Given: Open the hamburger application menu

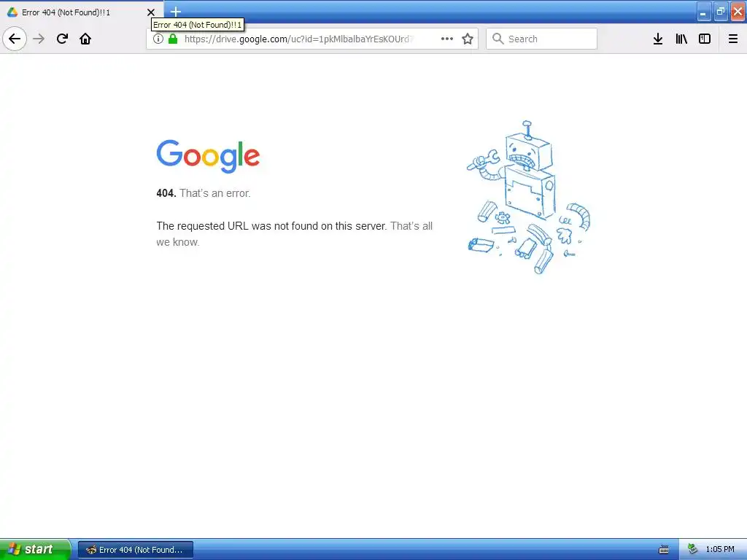Looking at the screenshot, I should [x=733, y=39].
